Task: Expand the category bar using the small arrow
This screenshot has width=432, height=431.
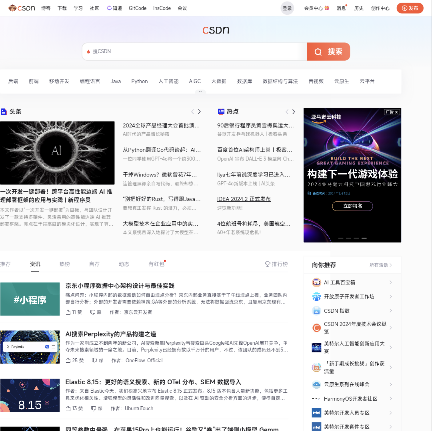Action: (x=200, y=91)
